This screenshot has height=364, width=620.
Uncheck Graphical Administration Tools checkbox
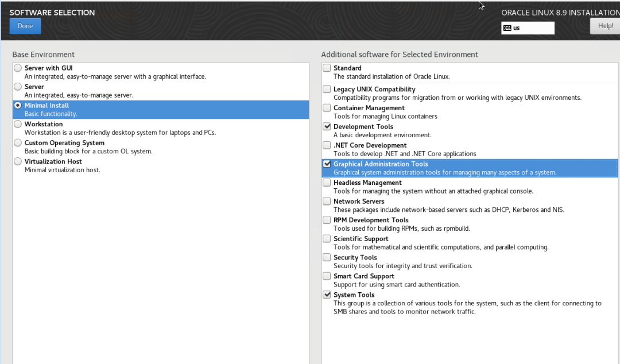tap(327, 164)
